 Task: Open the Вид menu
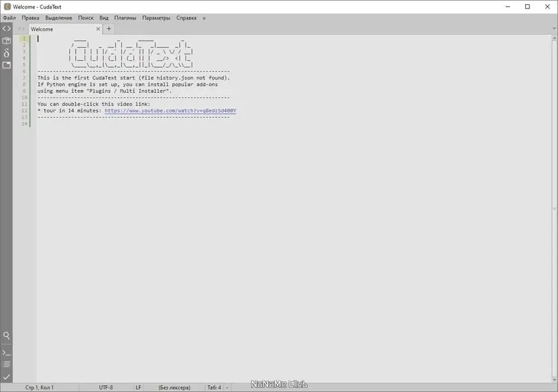pyautogui.click(x=103, y=17)
